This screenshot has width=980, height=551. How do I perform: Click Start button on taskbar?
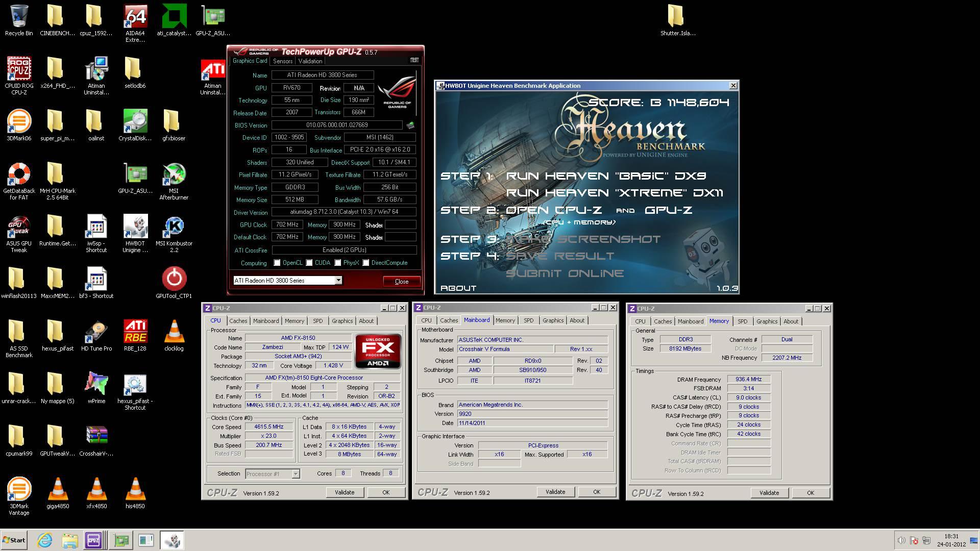point(14,540)
